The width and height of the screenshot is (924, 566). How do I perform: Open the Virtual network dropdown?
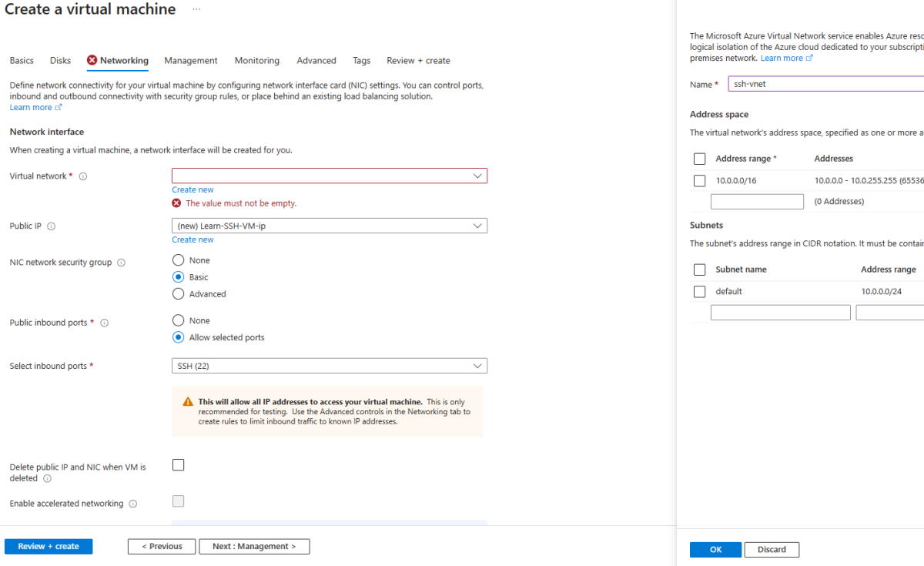tap(330, 176)
